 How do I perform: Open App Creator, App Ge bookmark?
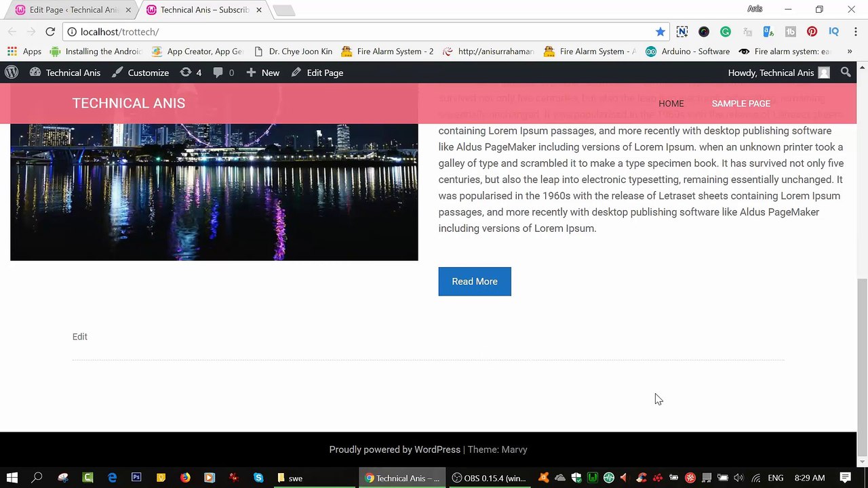coord(197,52)
